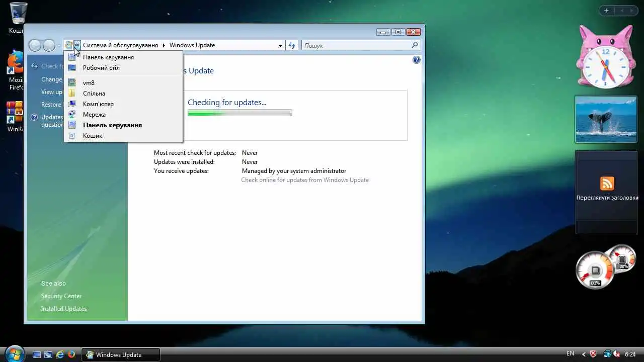Click Show Desktop quick launch icon
The image size is (644, 362).
point(37,354)
